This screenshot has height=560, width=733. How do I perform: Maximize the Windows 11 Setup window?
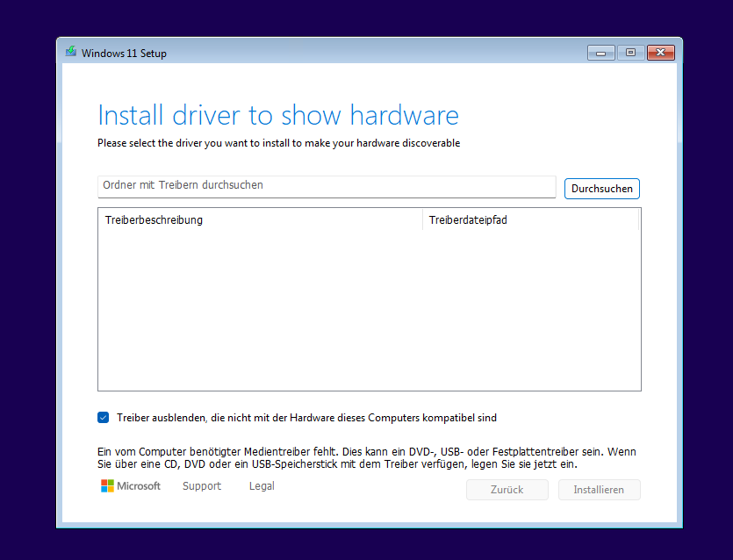pos(630,53)
